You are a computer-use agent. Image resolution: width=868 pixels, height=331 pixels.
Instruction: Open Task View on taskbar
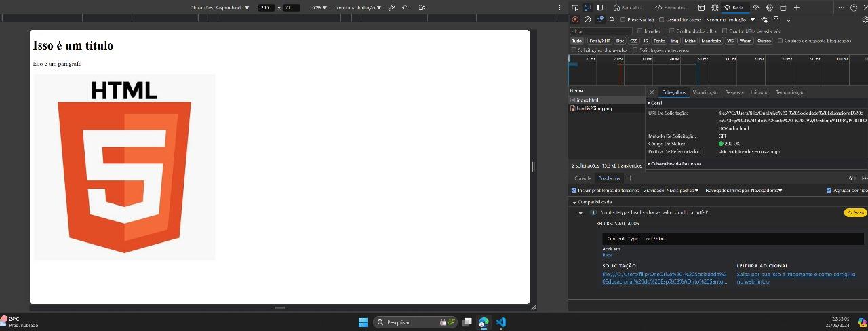(467, 322)
